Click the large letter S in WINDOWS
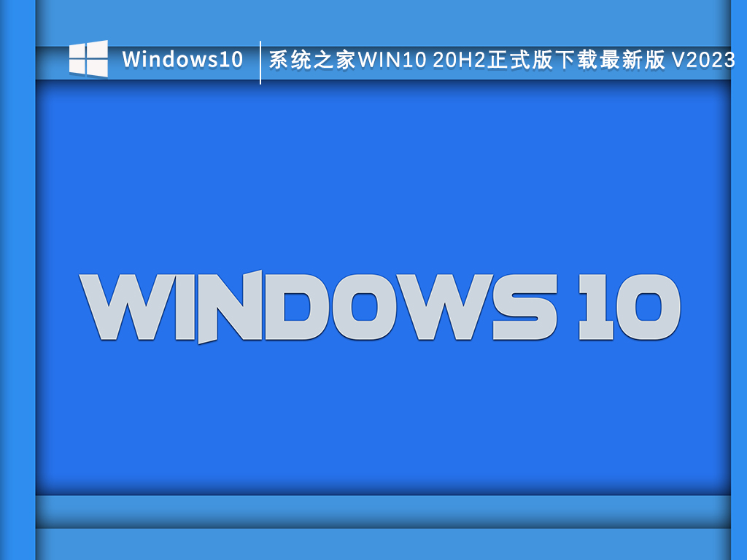This screenshot has width=747, height=560. click(x=524, y=307)
